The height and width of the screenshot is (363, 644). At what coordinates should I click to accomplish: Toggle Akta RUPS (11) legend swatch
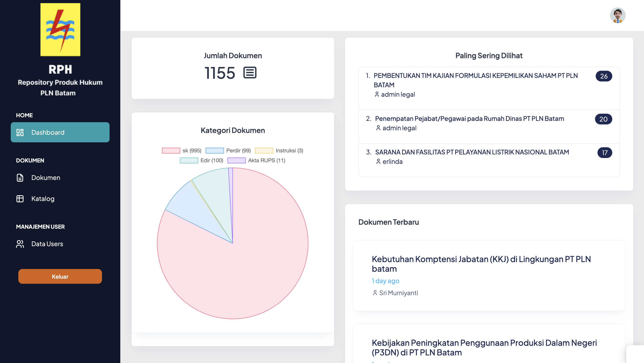coord(237,160)
